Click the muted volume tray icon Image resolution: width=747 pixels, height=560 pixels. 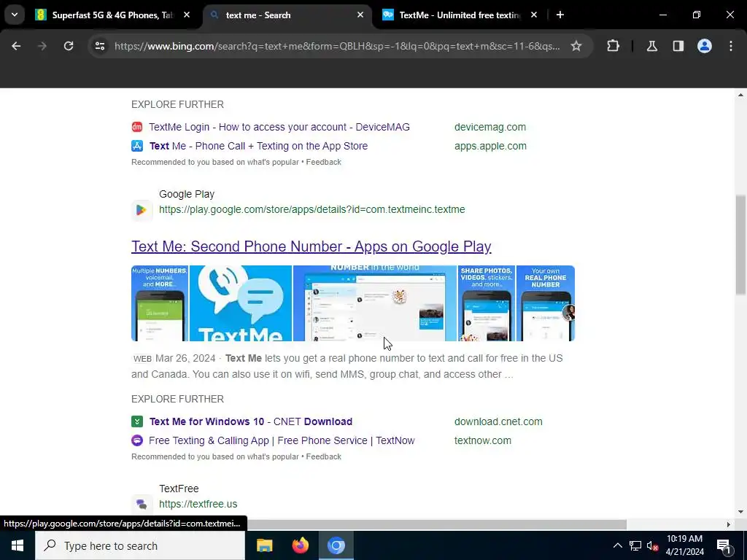652,545
